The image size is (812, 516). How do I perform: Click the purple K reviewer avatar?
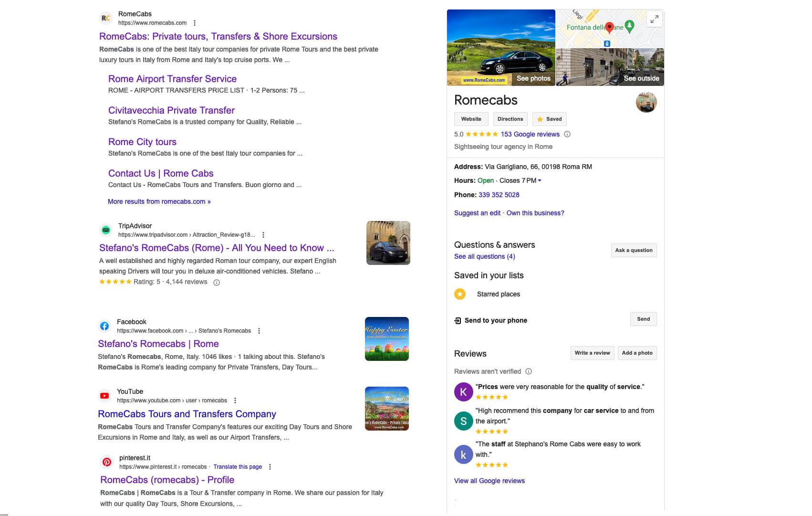pyautogui.click(x=463, y=392)
